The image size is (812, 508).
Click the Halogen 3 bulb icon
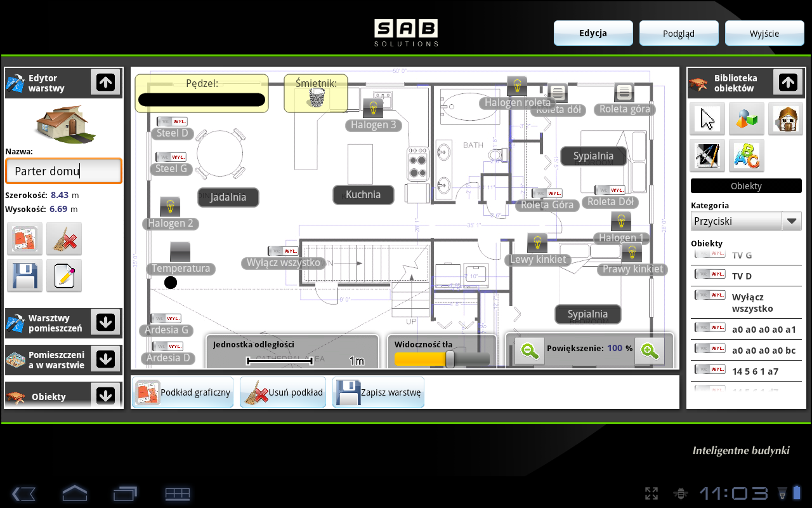click(372, 108)
